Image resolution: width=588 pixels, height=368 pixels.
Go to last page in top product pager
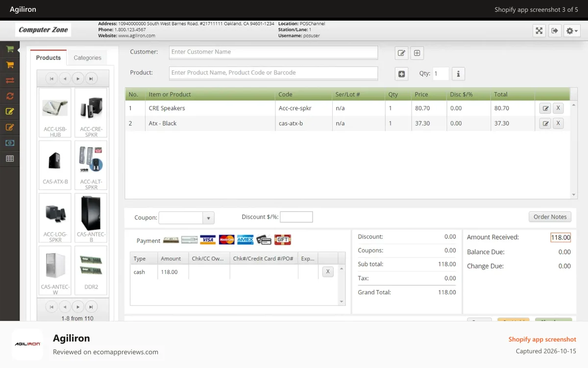pos(91,78)
